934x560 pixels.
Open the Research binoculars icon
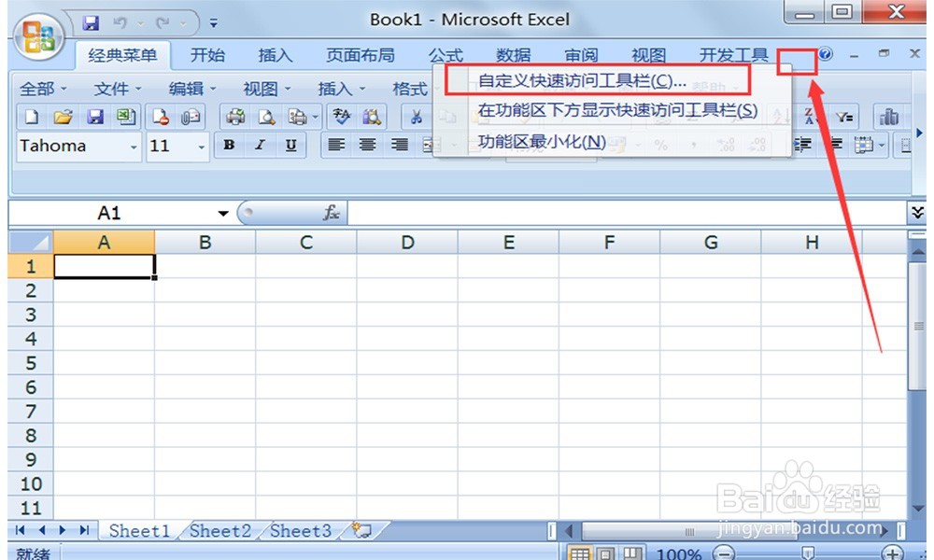coord(372,117)
